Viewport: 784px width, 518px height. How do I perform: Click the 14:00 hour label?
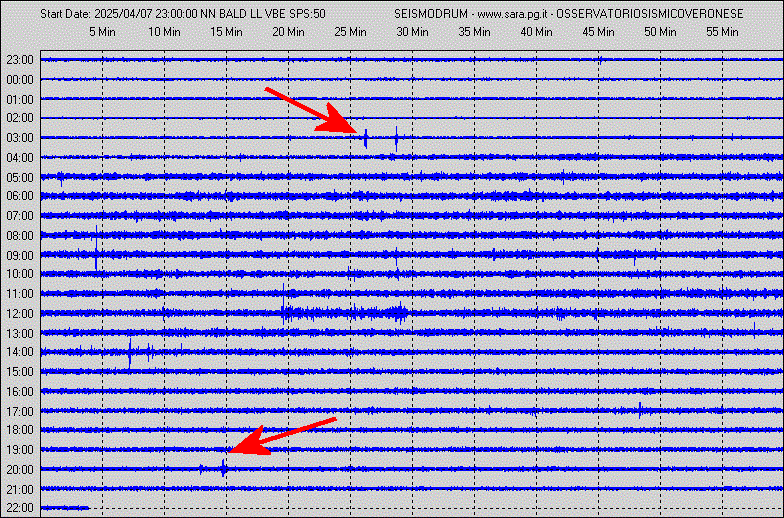coord(20,352)
